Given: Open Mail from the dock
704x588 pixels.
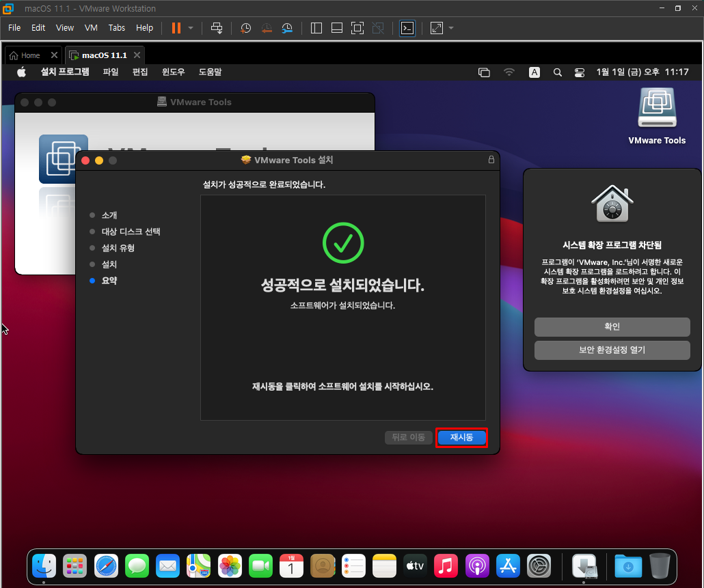Looking at the screenshot, I should (168, 566).
